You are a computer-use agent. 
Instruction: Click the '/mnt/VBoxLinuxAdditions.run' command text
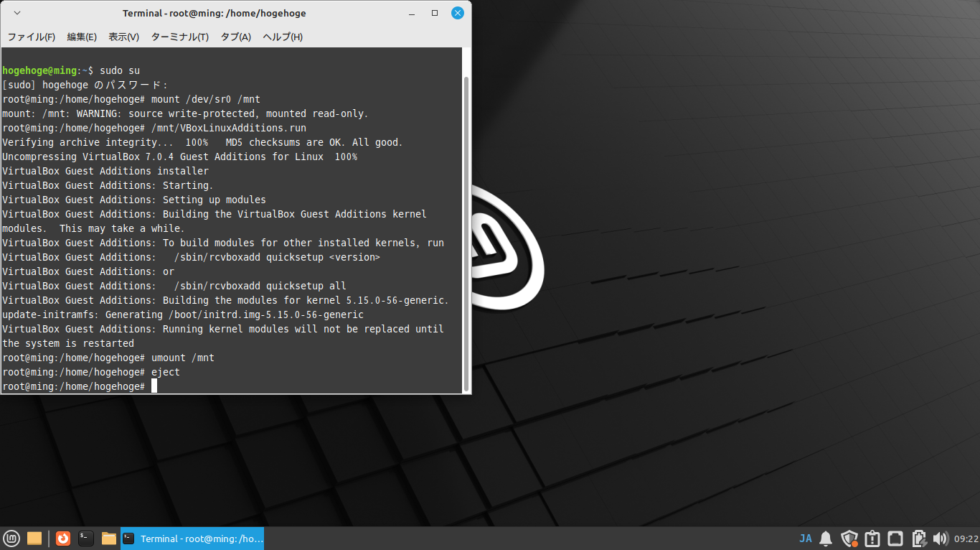click(229, 128)
